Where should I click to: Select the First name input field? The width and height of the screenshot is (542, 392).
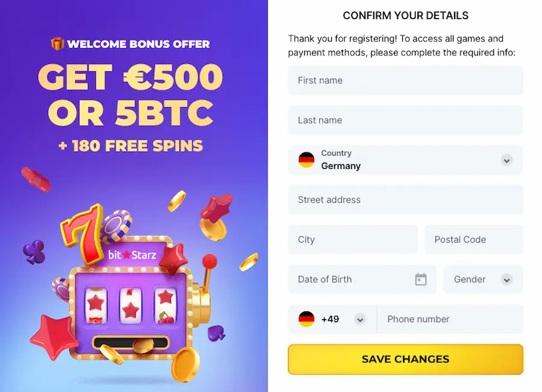[405, 80]
